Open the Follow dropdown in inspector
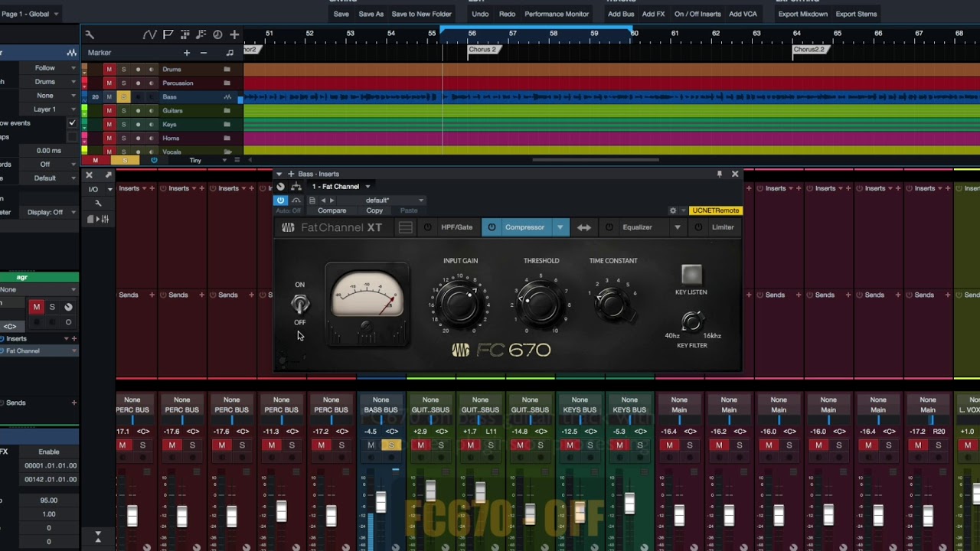The image size is (980, 551). (x=49, y=68)
